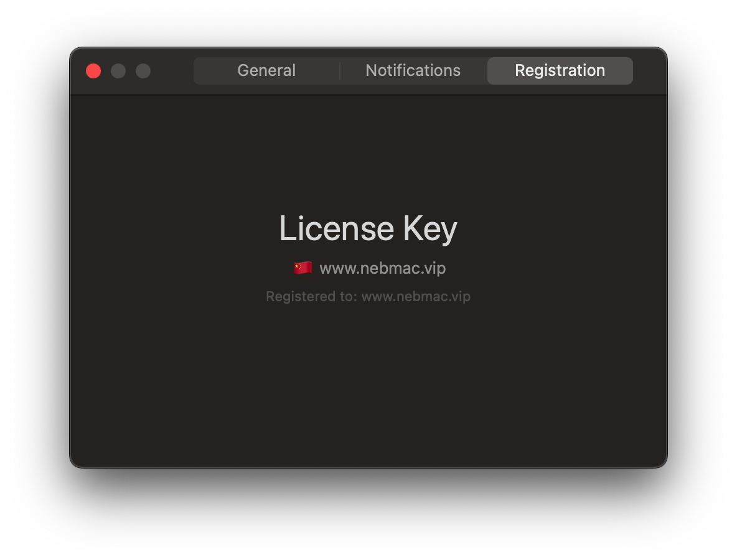Click www.nebmac.vip beside the flag
Viewport: 737px width, 560px height.
point(382,268)
